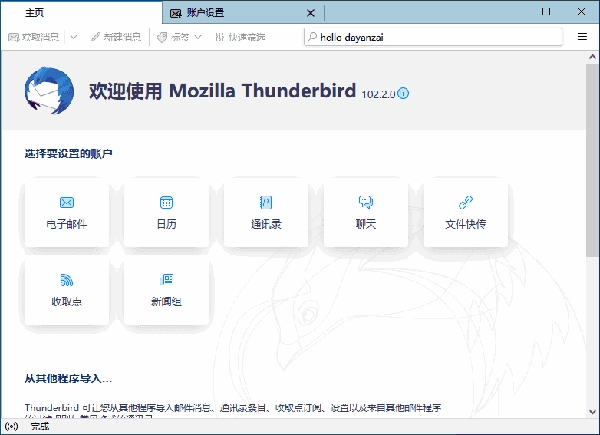Click the 获取消息 get messages button
This screenshot has width=600, height=435.
[x=33, y=37]
